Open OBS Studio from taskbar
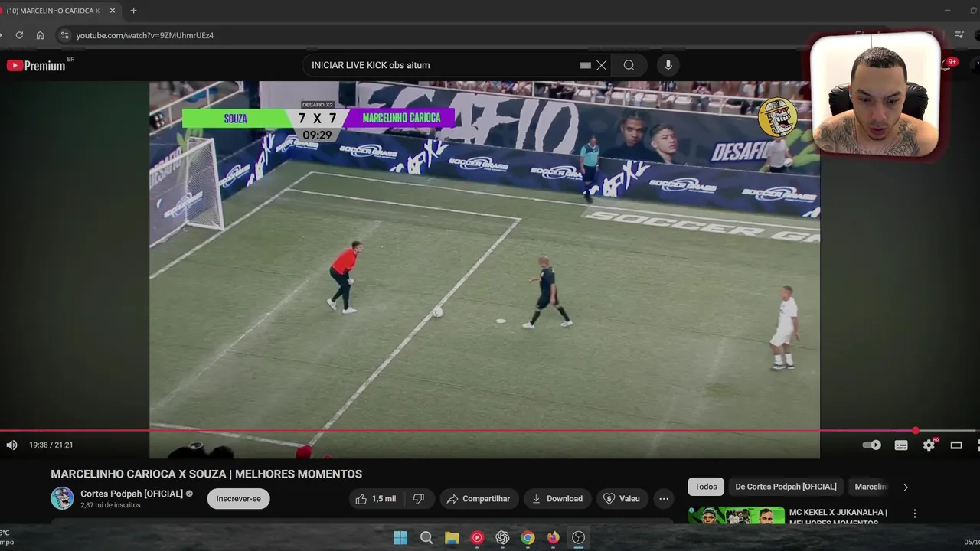The width and height of the screenshot is (980, 551). (579, 538)
